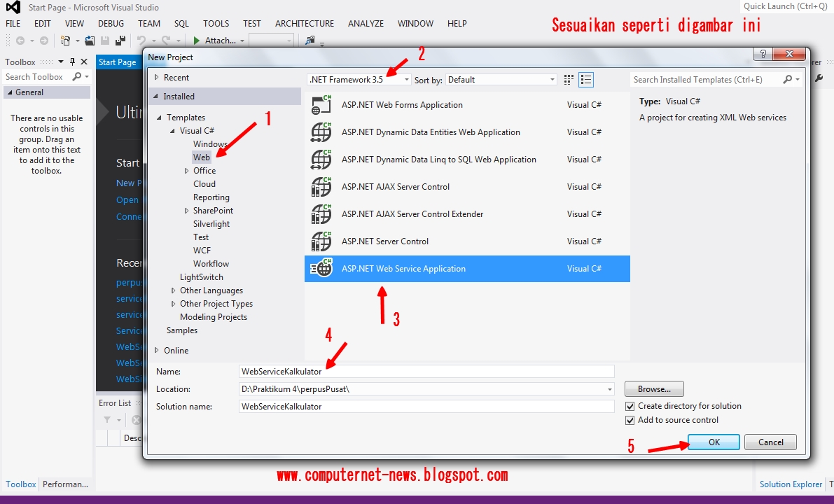
Task: Click the Save All toolbar icon
Action: pyautogui.click(x=120, y=41)
